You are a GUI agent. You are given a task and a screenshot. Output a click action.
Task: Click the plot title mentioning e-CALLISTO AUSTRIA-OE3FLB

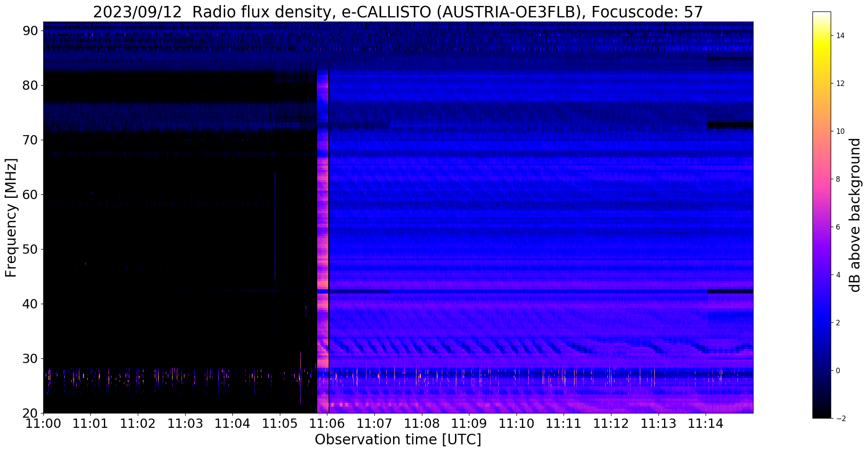(x=398, y=12)
